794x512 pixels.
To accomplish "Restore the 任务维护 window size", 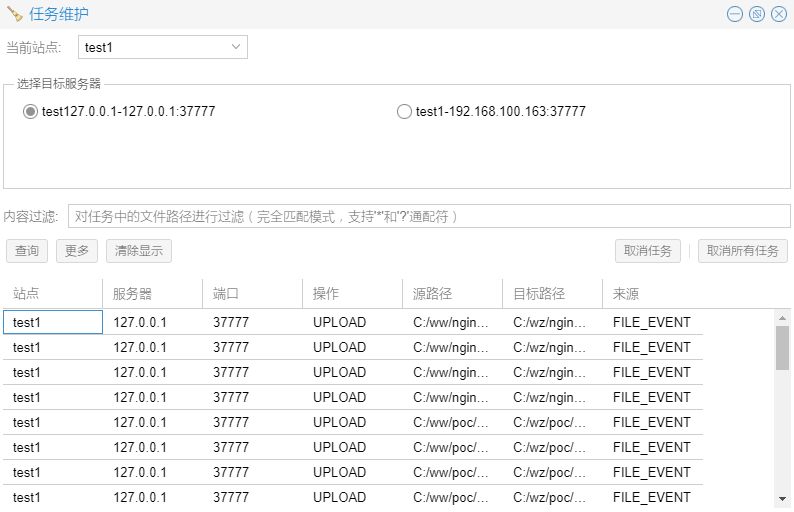I will coord(757,14).
